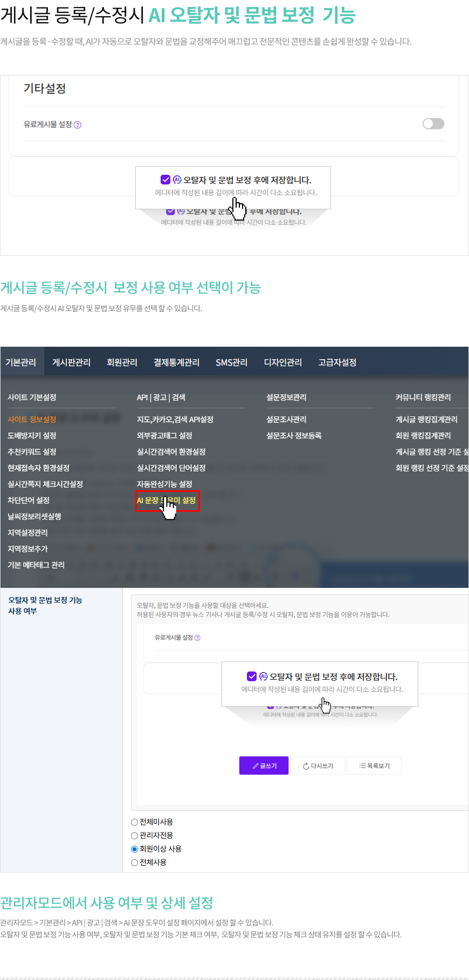Toggle the 유료게시물 설정 switch
Viewport: 469px width, 980px height.
(x=433, y=124)
